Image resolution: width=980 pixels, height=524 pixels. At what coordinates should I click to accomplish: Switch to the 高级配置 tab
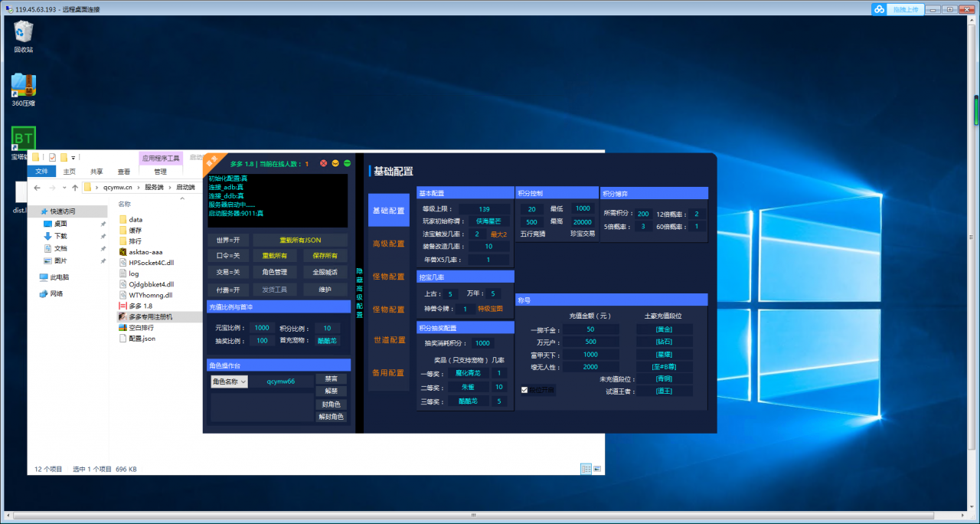coord(388,244)
